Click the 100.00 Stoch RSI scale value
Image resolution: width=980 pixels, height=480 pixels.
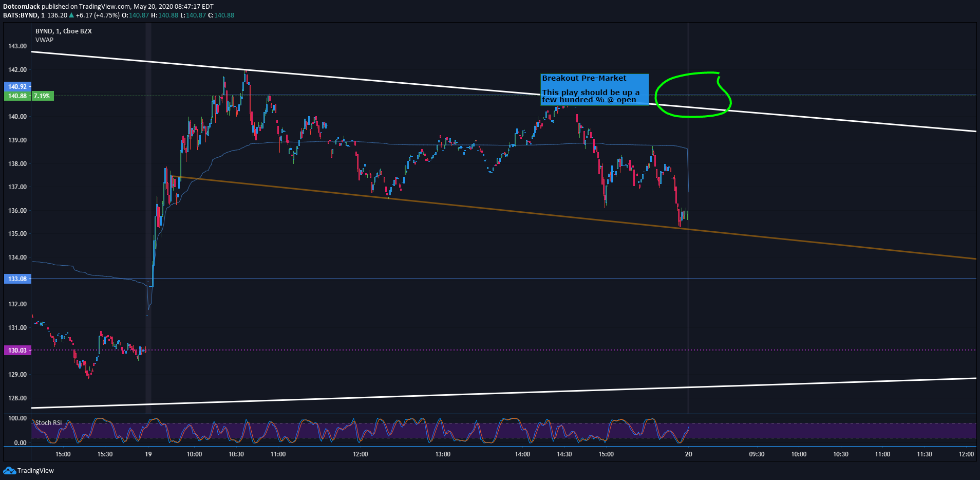(17, 418)
